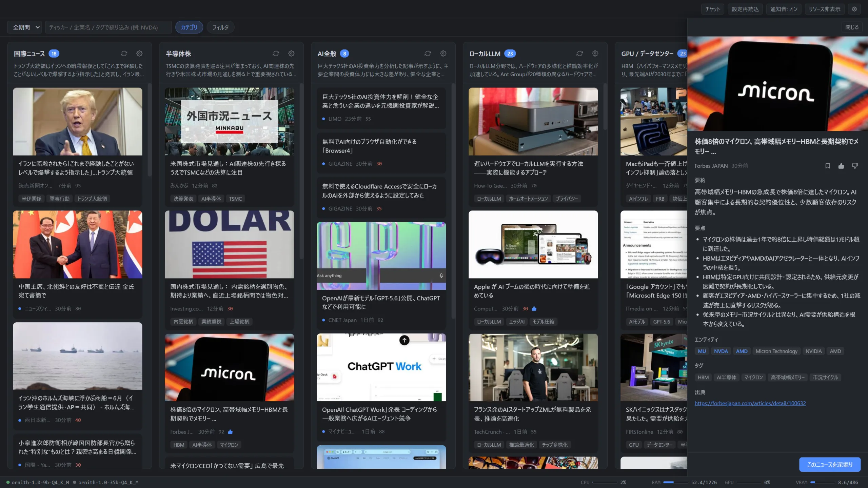This screenshot has height=488, width=868.
Task: Refresh the 国際ニュース column
Action: click(x=124, y=54)
